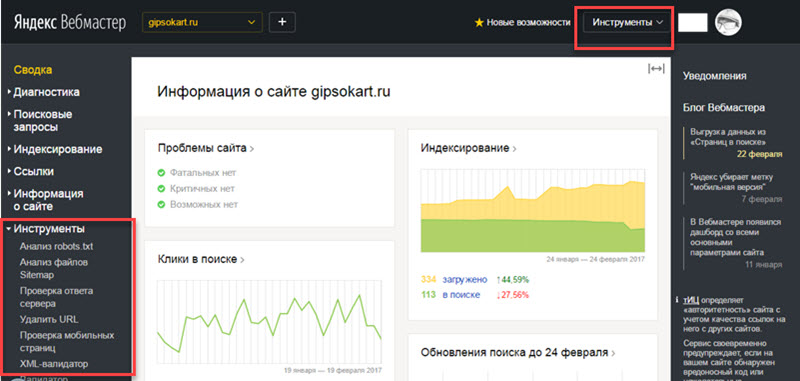Viewport: 800px width, 381px height.
Task: Open Проблемы сайта card heading
Action: (206, 148)
